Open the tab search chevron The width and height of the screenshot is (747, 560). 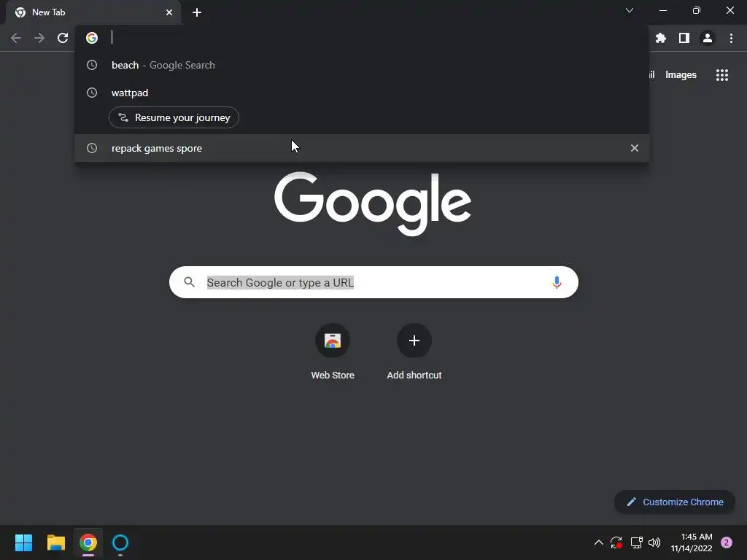coord(630,10)
